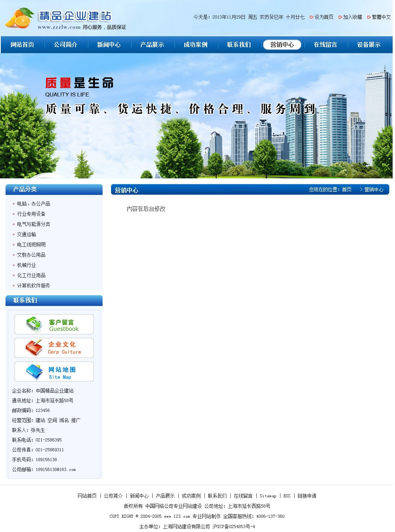Switch language with 繁體中文 link
Screen dimensions: 395x532
(381, 17)
